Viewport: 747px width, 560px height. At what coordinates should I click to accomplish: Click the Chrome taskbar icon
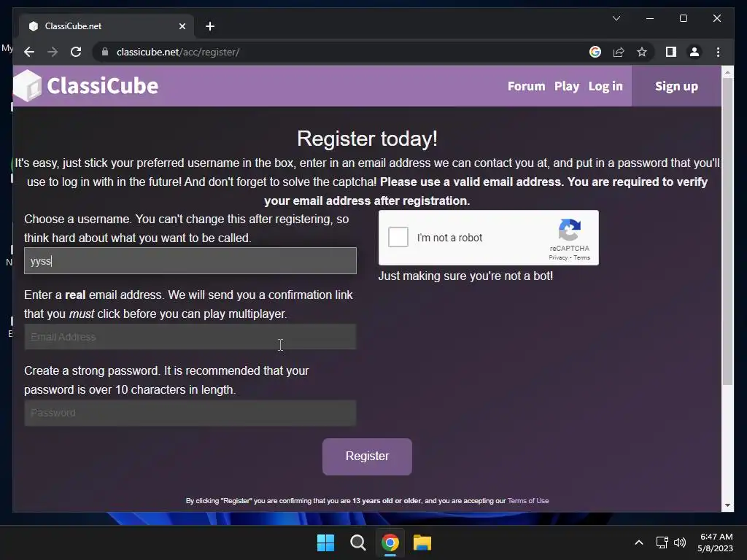(x=390, y=542)
